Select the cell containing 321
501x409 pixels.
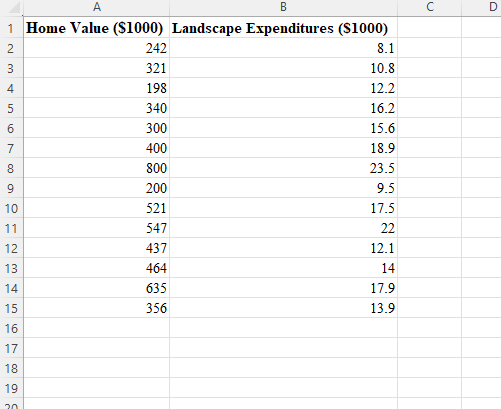(x=97, y=68)
